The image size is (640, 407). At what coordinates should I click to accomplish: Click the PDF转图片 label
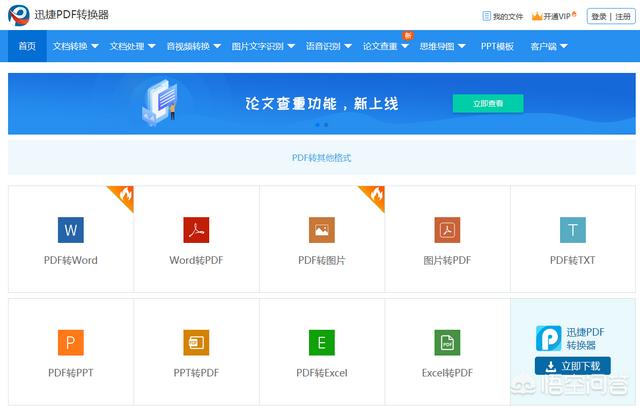click(322, 260)
